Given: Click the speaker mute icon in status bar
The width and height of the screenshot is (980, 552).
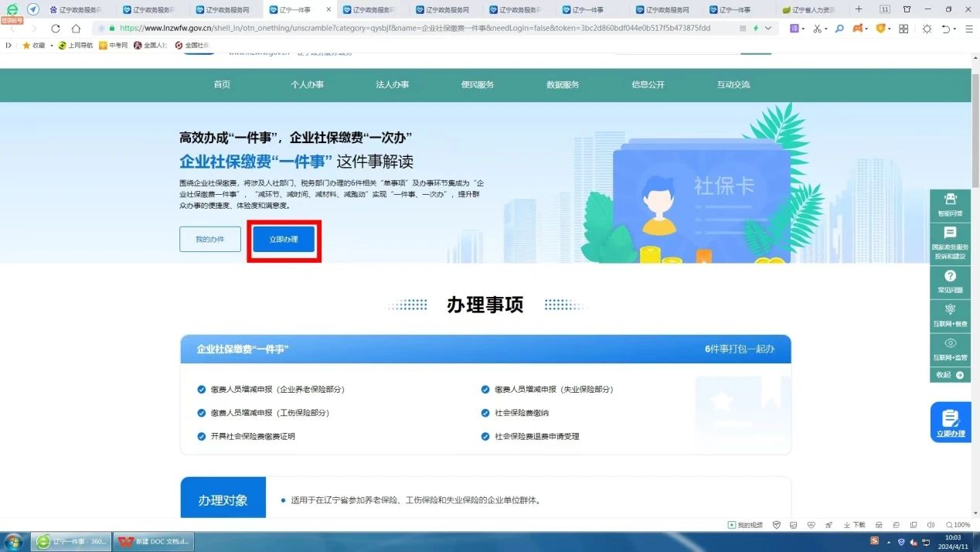Looking at the screenshot, I should [931, 525].
